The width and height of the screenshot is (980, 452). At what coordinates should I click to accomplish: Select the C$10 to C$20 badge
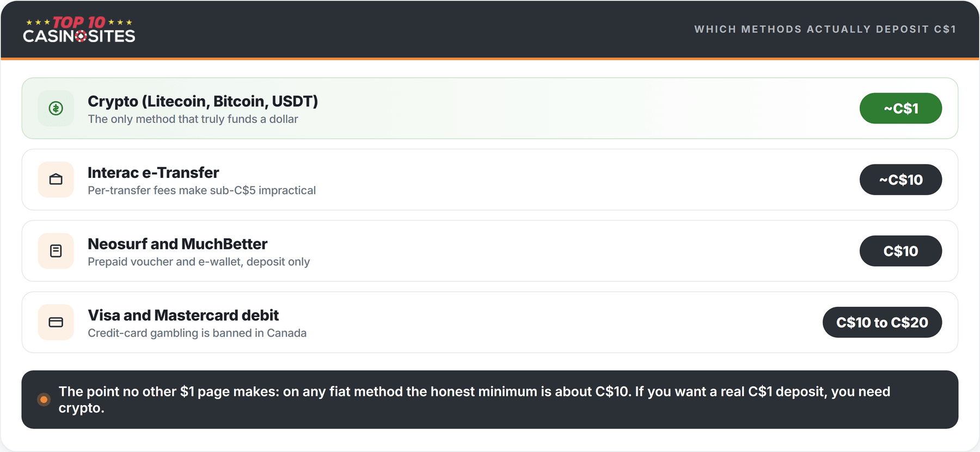882,322
